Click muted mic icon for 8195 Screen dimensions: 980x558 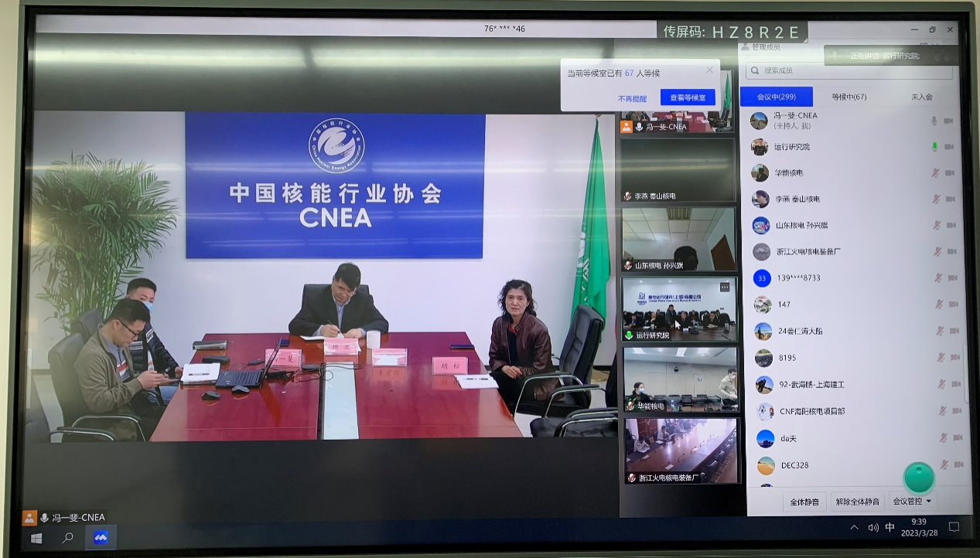(941, 357)
